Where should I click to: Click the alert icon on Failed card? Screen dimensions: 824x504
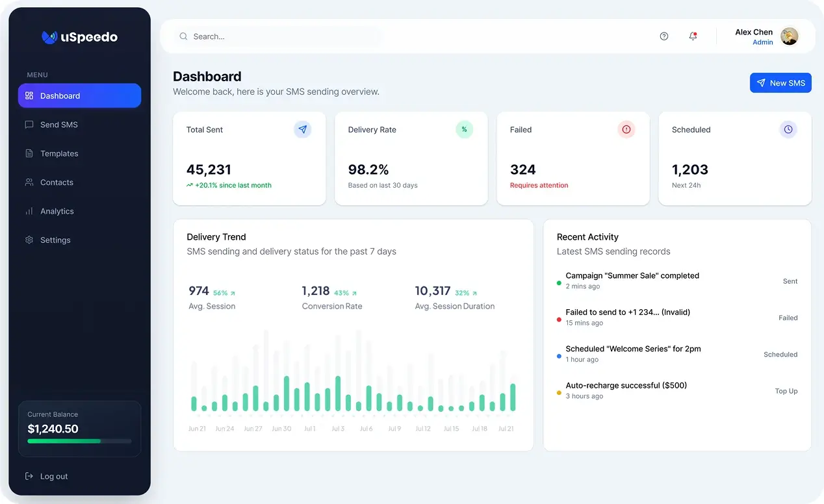point(626,129)
